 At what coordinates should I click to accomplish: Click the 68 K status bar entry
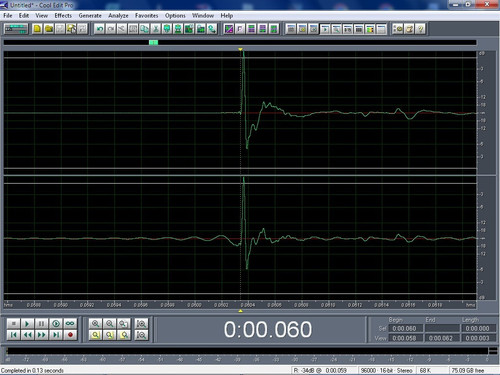pyautogui.click(x=425, y=370)
